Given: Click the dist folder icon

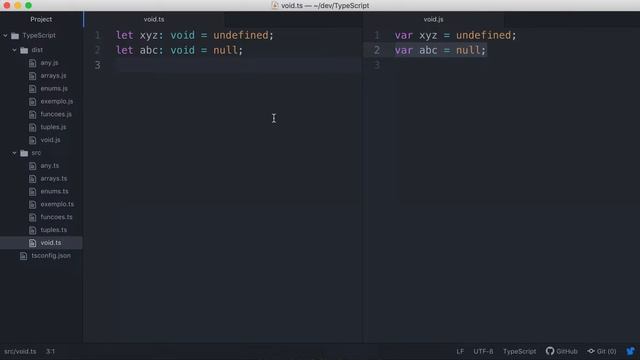Looking at the screenshot, I should [24, 50].
